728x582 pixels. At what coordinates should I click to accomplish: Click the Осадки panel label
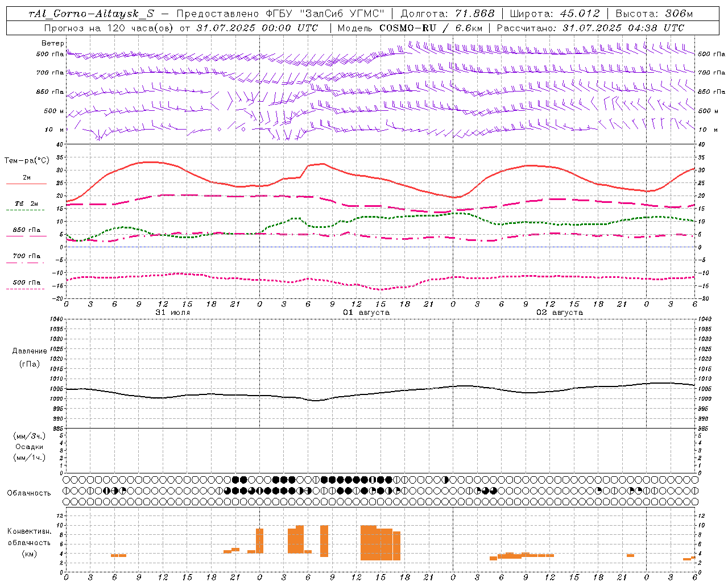click(30, 447)
